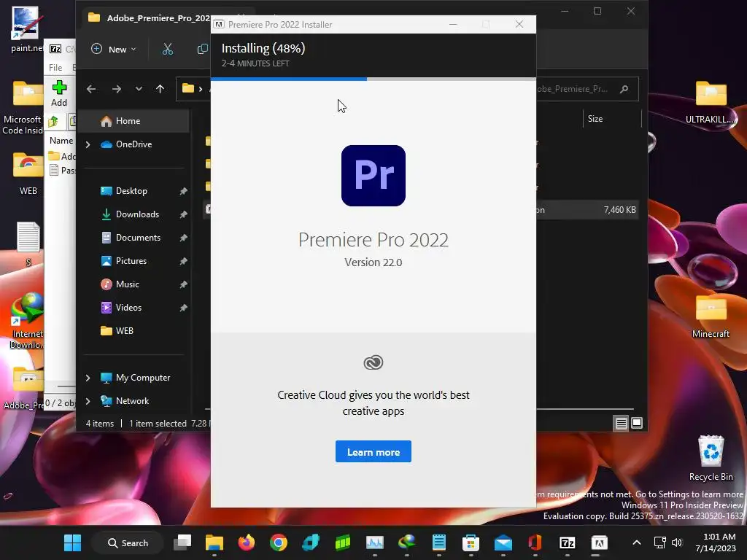Click Cut scissors icon in File Explorer
Screen dimensions: 747x560
(x=168, y=49)
